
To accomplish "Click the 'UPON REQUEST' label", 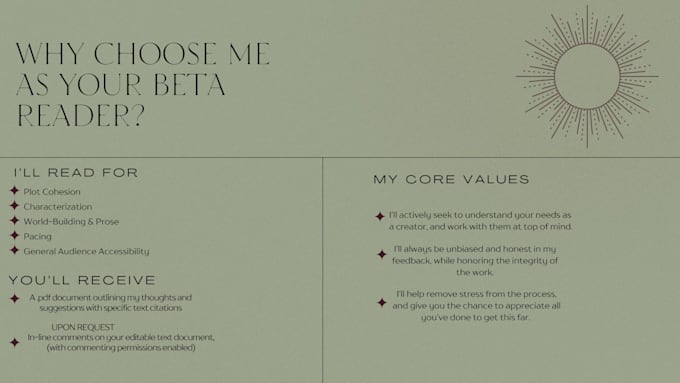I will [83, 327].
